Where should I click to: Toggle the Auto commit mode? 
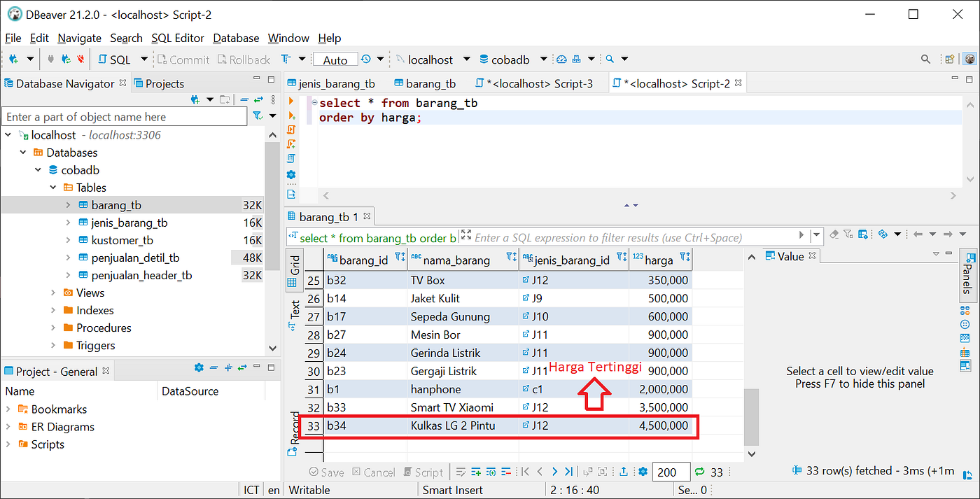(x=335, y=59)
